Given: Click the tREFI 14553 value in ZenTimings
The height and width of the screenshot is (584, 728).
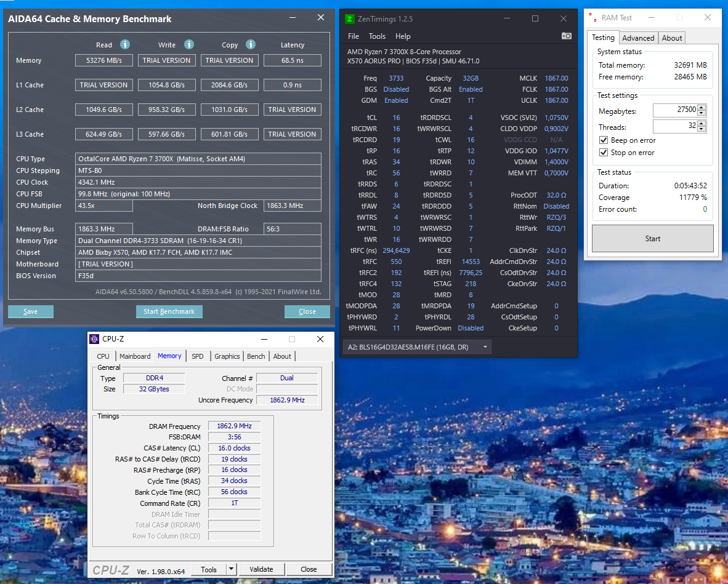Looking at the screenshot, I should [x=471, y=262].
